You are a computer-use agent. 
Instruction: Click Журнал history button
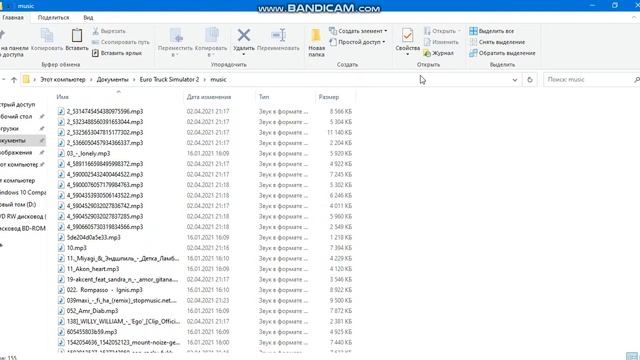coord(439,53)
